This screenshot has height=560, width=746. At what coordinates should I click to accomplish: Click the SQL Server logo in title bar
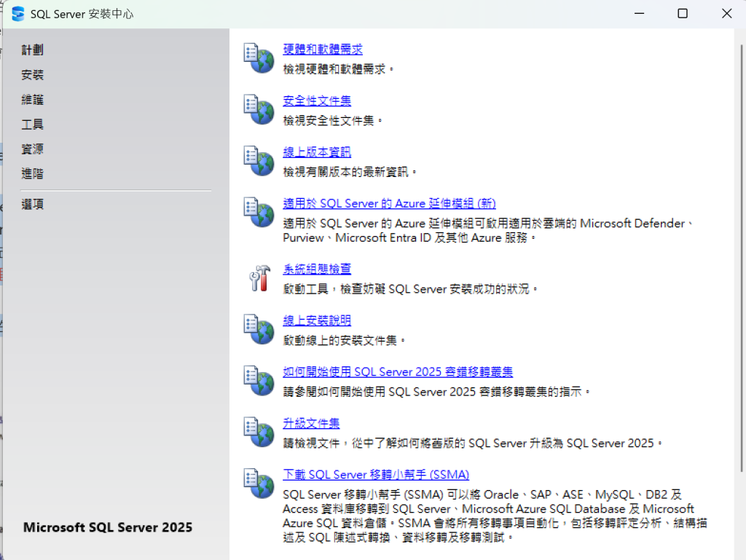click(18, 14)
